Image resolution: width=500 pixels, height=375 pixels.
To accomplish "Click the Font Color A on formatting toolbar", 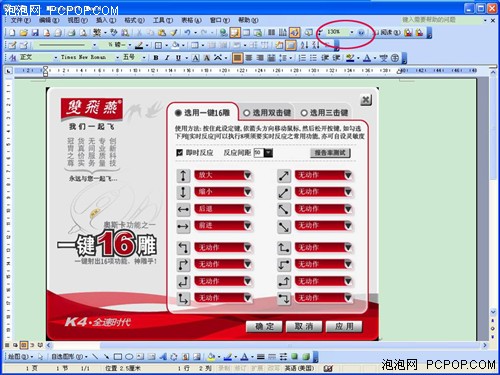I will tap(367, 58).
